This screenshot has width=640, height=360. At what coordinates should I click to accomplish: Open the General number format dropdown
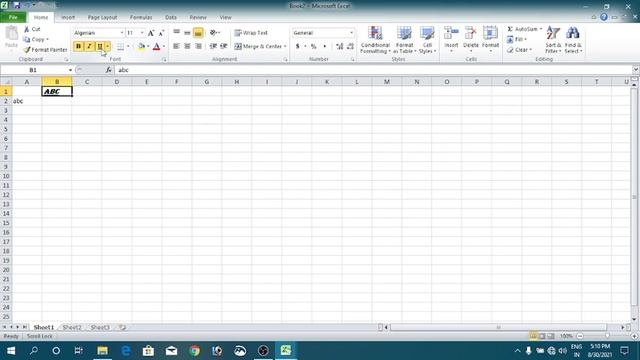(351, 33)
